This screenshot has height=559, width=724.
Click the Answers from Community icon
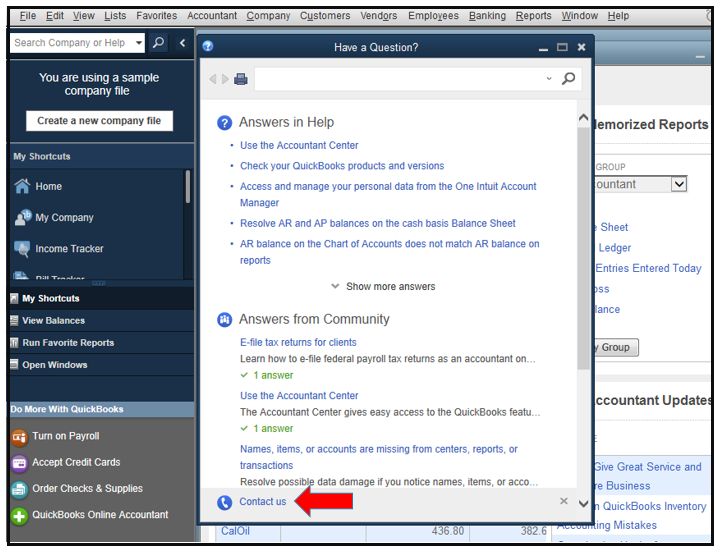pyautogui.click(x=224, y=319)
